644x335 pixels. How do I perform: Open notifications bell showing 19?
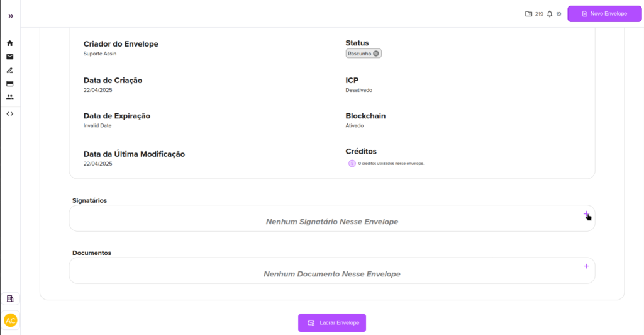[x=550, y=14]
